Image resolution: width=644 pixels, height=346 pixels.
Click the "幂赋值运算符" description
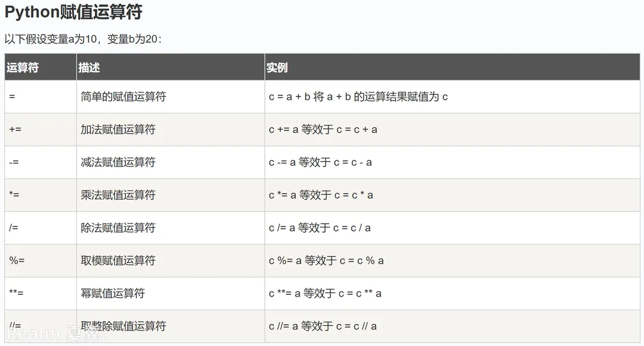click(113, 294)
